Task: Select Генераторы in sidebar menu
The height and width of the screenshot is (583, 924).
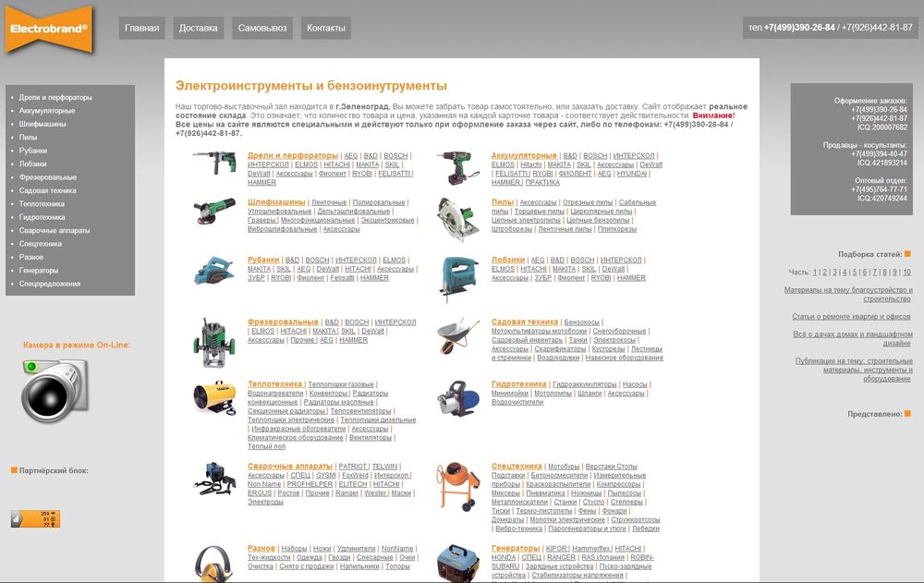Action: coord(38,271)
